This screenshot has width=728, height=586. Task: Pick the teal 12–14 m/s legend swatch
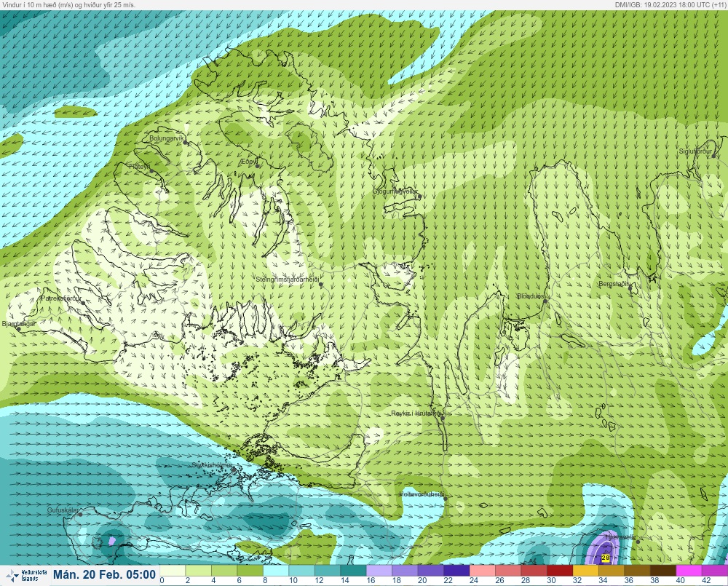(328, 570)
